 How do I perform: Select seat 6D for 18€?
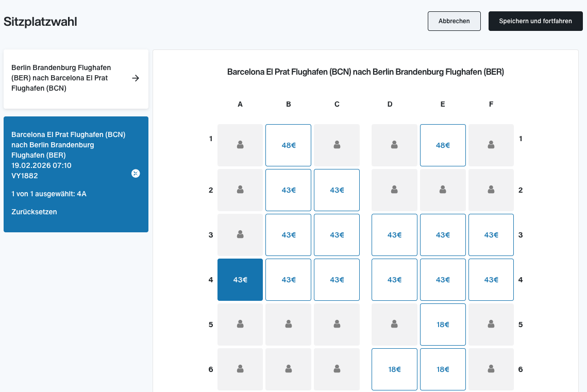click(x=395, y=369)
